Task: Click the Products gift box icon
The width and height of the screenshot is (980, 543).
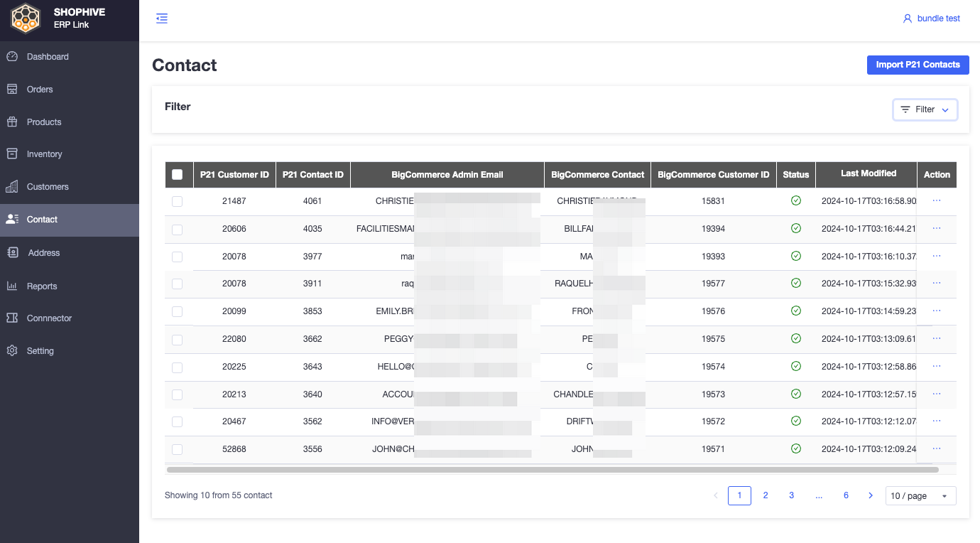Action: click(x=12, y=122)
